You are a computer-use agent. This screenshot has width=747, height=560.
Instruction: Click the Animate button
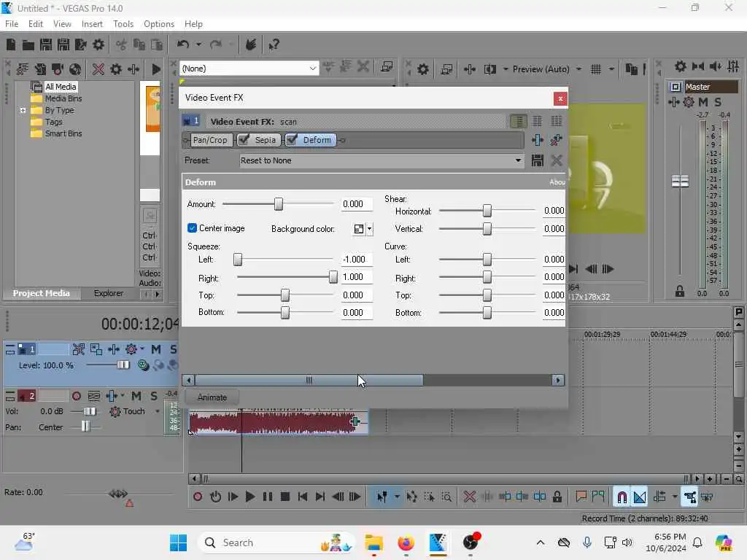(x=212, y=397)
